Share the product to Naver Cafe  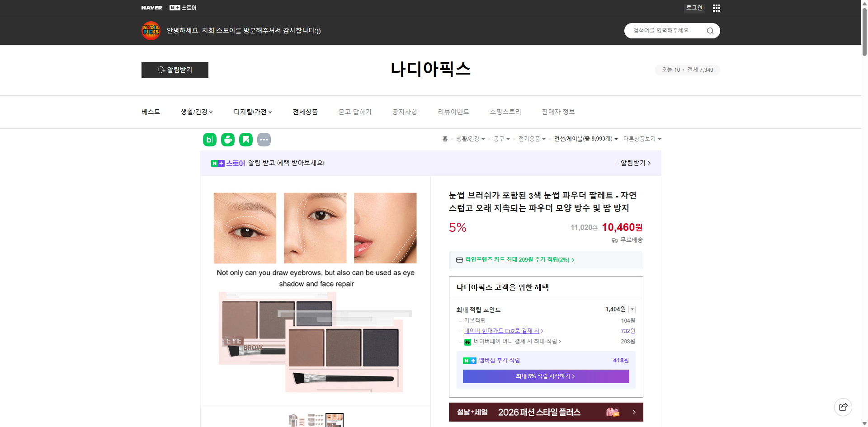pyautogui.click(x=227, y=140)
